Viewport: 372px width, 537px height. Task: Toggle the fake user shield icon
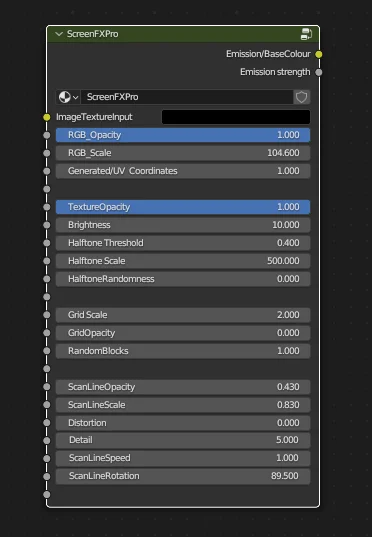[301, 97]
